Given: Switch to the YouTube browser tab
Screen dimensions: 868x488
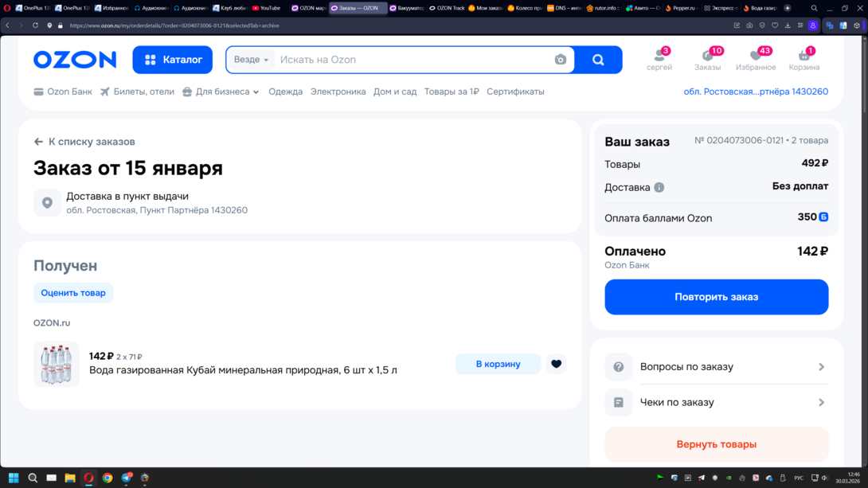Looking at the screenshot, I should [x=267, y=8].
